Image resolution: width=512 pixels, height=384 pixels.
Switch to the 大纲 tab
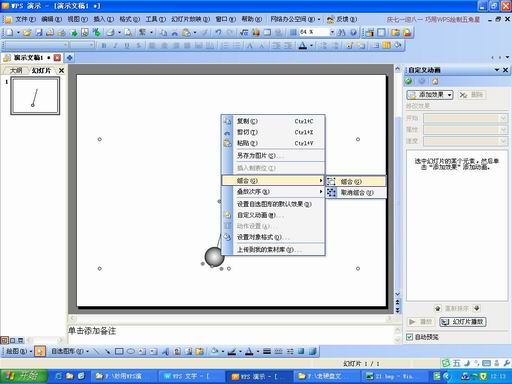(x=16, y=70)
